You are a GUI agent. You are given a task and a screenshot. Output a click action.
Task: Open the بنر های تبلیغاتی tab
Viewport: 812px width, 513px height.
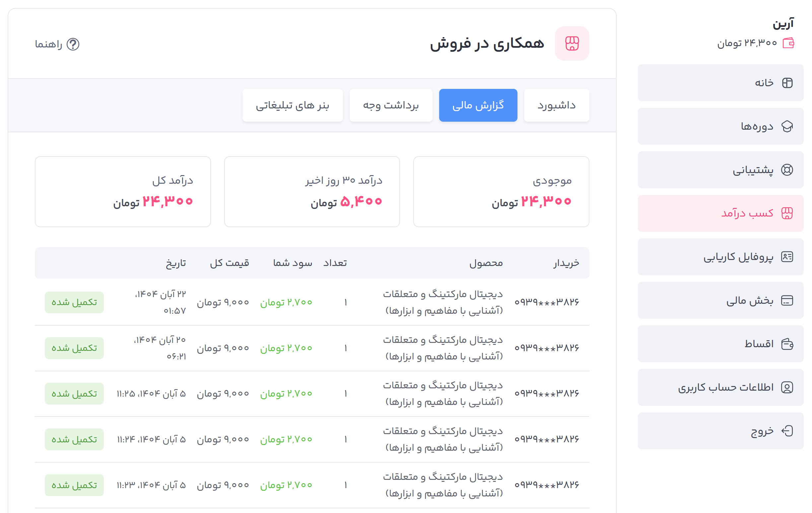[x=292, y=105]
